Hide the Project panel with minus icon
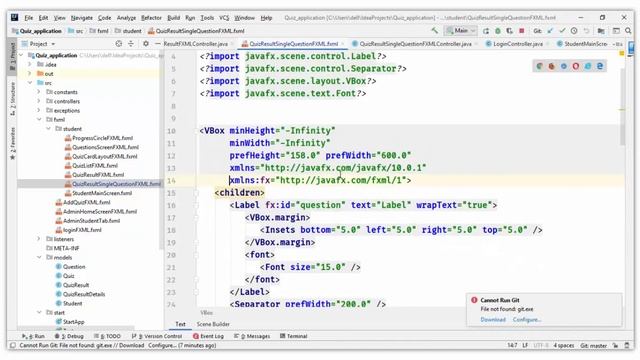Image resolution: width=640 pixels, height=360 pixels. tap(158, 44)
